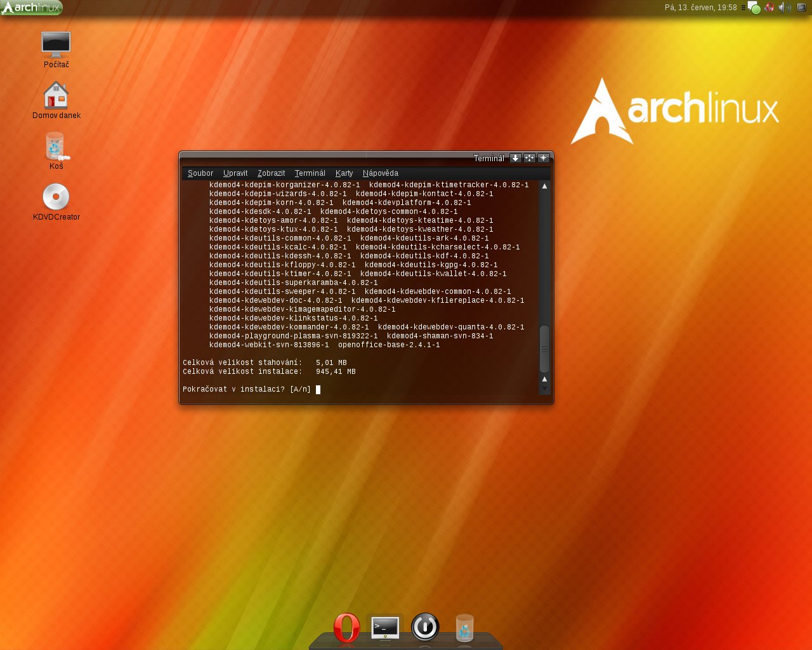Screen dimensions: 812x650
Task: Click 'kdemod4-playground-plasma-svn-819322-1' text
Action: (293, 336)
